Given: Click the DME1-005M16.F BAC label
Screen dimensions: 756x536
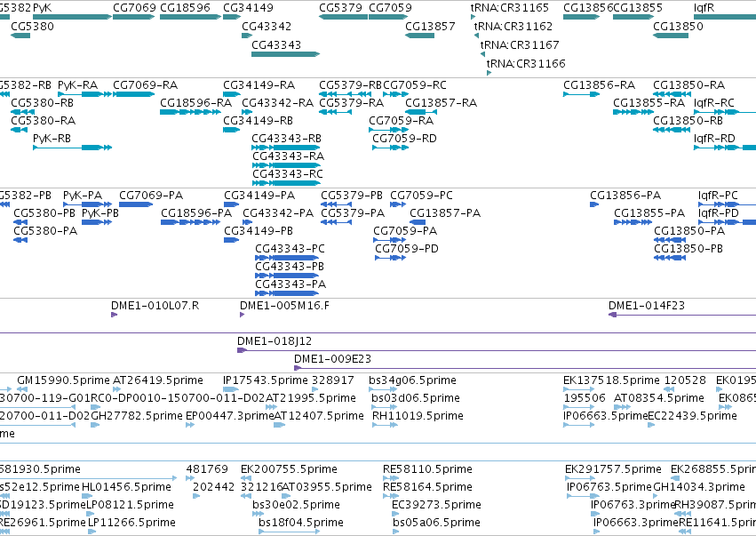Looking at the screenshot, I should click(x=284, y=306).
